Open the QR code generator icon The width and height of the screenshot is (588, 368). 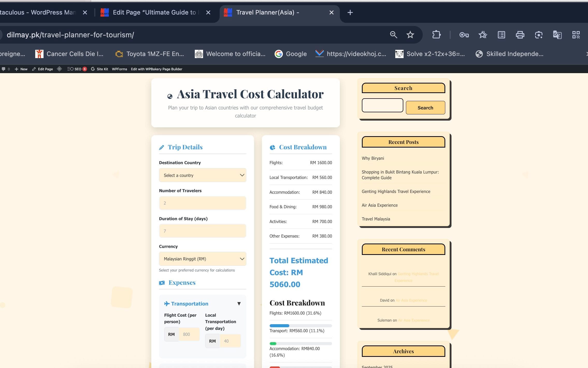coord(576,35)
